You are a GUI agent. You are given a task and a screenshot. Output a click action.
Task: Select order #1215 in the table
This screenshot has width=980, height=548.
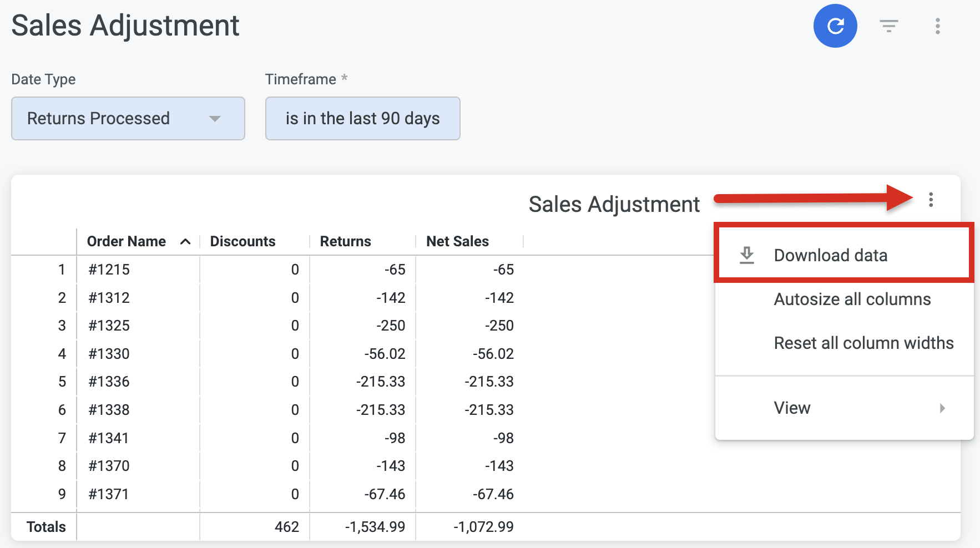109,270
